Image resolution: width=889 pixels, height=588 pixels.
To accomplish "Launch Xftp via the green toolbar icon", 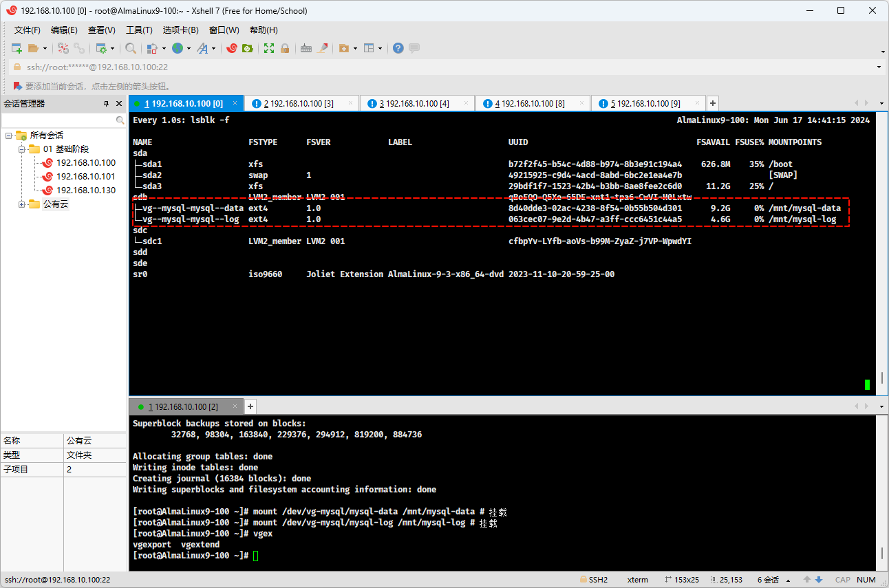I will [246, 48].
